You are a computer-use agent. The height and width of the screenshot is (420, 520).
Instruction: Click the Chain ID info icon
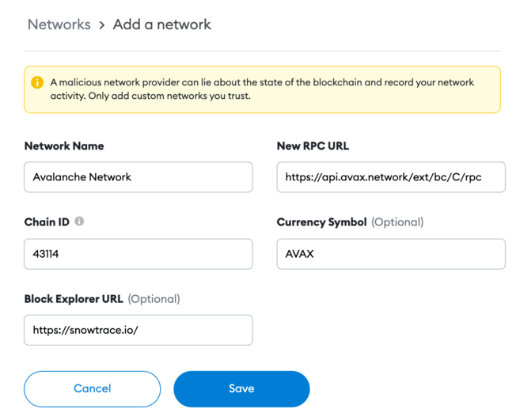pyautogui.click(x=79, y=221)
